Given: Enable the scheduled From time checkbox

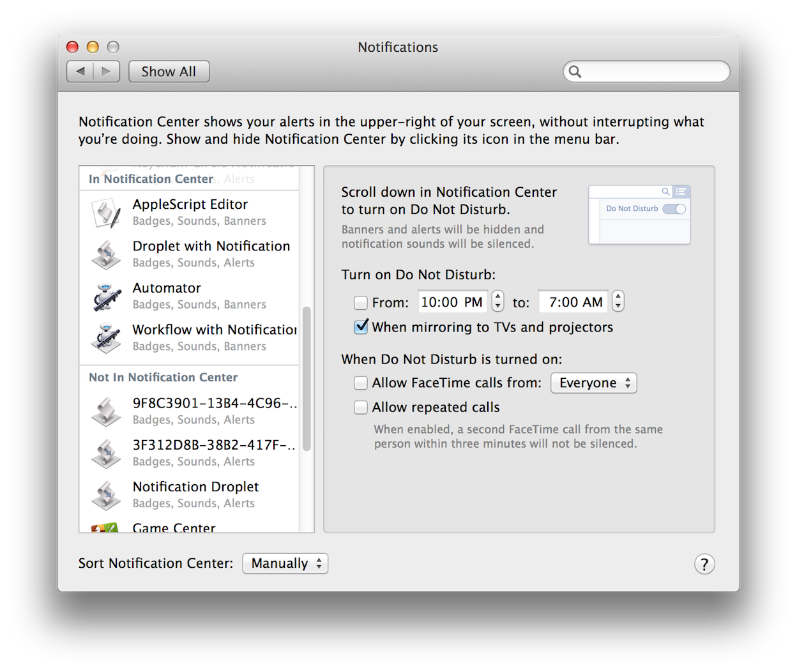Looking at the screenshot, I should (x=361, y=303).
